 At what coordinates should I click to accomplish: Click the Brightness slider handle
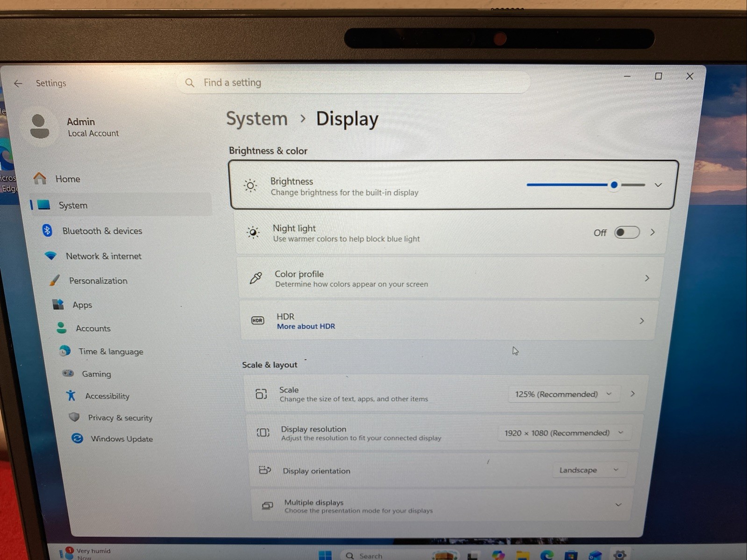pos(614,185)
